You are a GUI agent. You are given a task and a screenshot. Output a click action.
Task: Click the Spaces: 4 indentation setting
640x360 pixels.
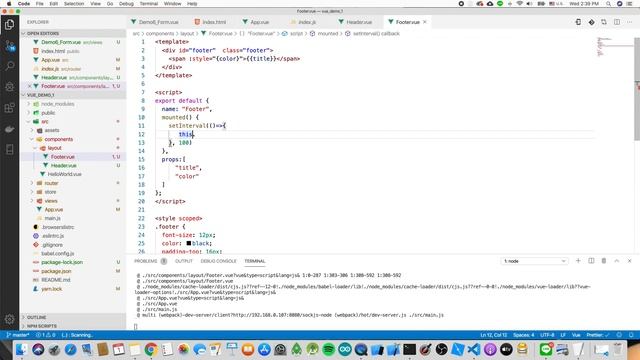[524, 335]
